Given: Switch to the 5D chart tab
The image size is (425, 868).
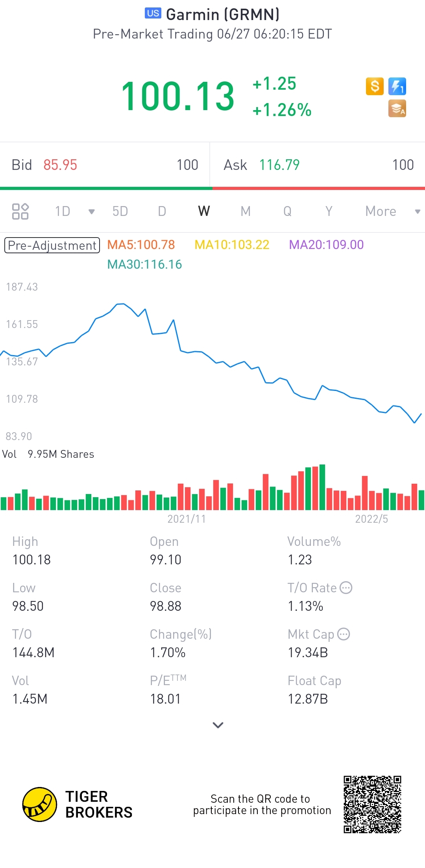Looking at the screenshot, I should pos(120,211).
